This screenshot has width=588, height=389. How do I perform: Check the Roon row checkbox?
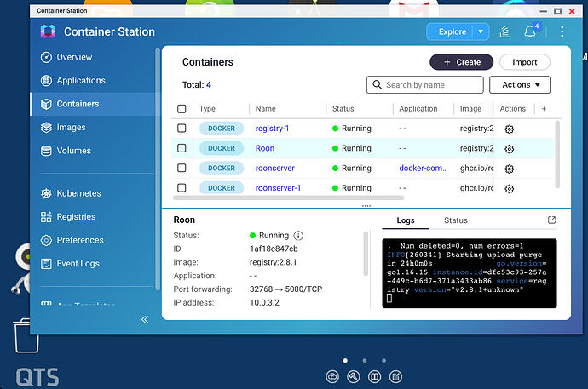click(x=182, y=148)
